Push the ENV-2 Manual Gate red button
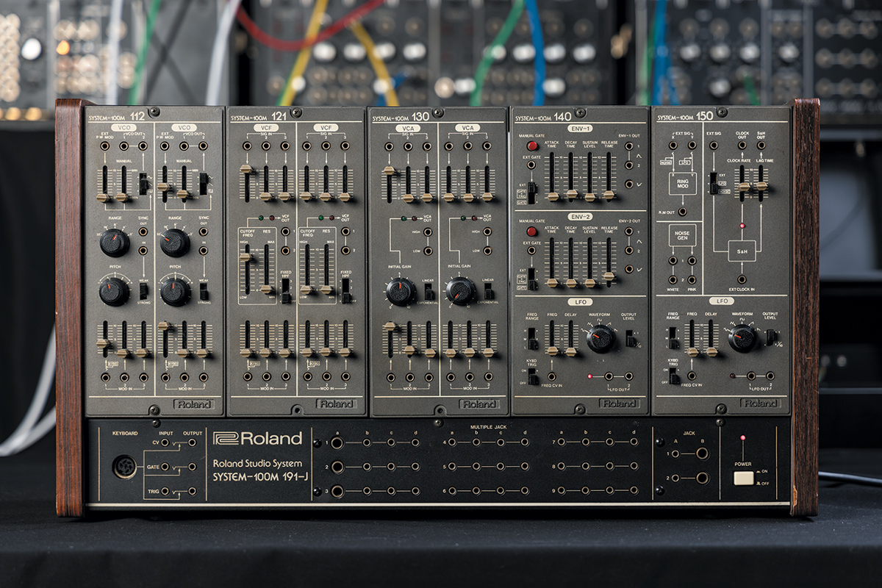Screen dimensions: 882x588 532,232
